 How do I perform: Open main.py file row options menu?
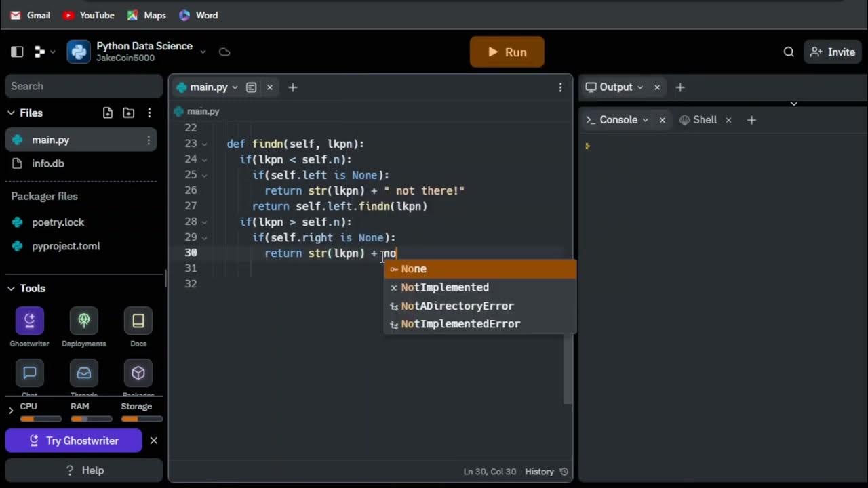(149, 140)
